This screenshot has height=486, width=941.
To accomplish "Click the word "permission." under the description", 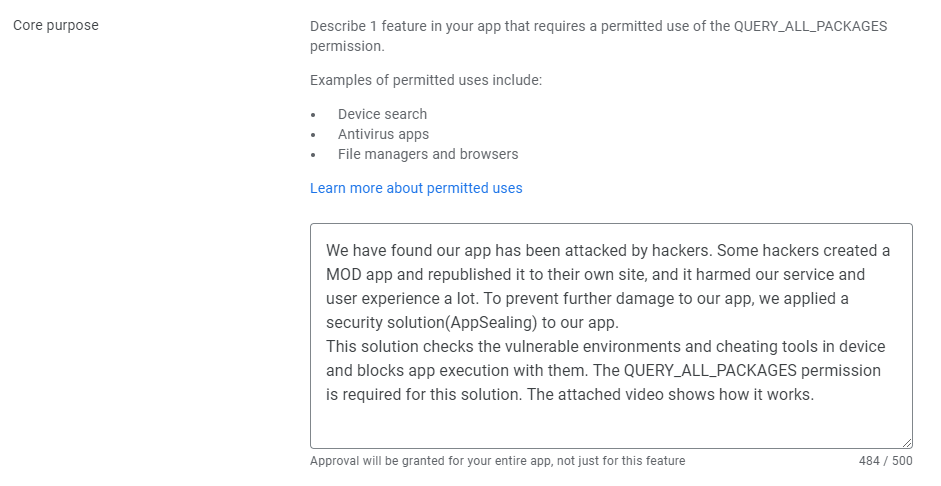I will [347, 46].
